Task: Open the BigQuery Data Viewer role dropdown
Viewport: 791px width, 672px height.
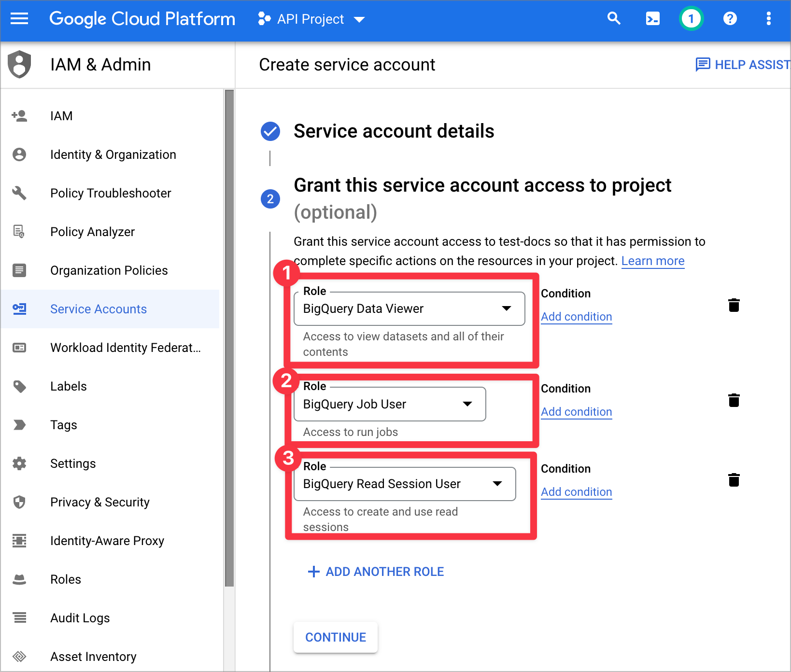Action: point(410,308)
